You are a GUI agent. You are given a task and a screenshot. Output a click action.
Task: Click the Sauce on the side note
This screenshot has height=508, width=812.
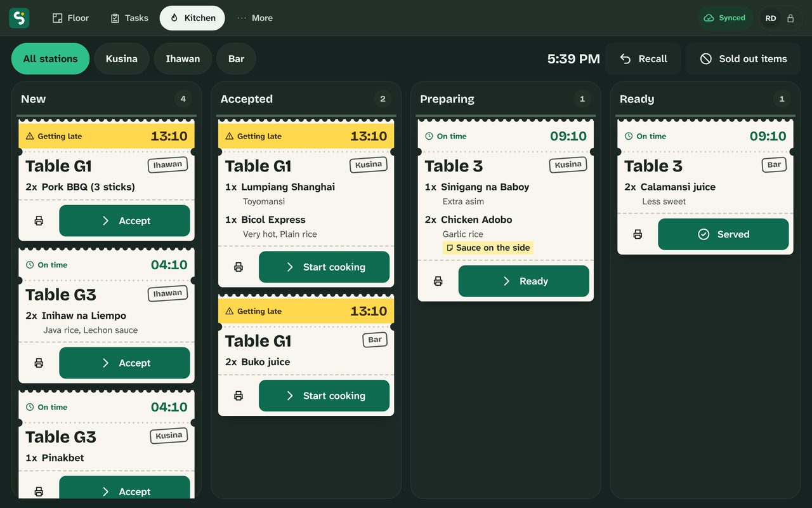pyautogui.click(x=488, y=248)
